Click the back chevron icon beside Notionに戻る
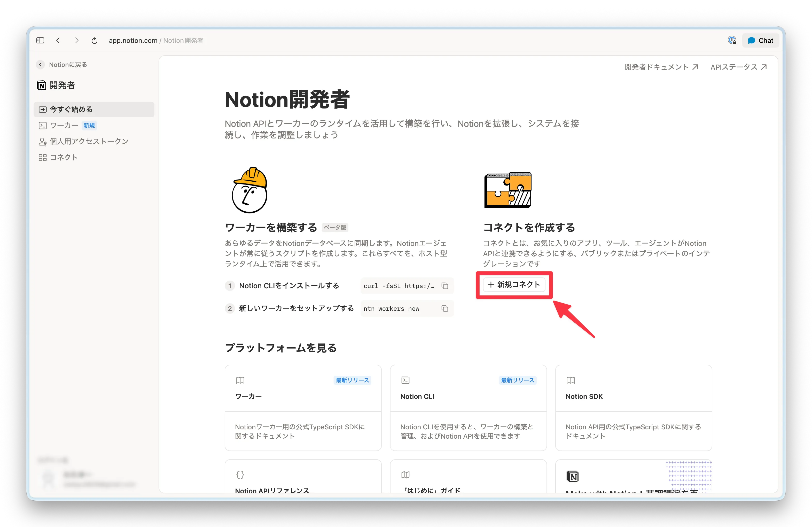Screen dimensions: 812x527 [40, 65]
